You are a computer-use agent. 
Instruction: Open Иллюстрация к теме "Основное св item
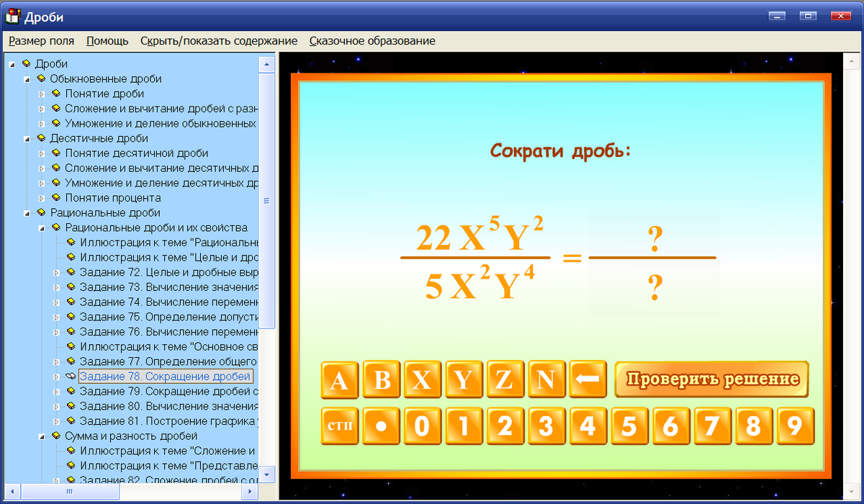pos(168,346)
